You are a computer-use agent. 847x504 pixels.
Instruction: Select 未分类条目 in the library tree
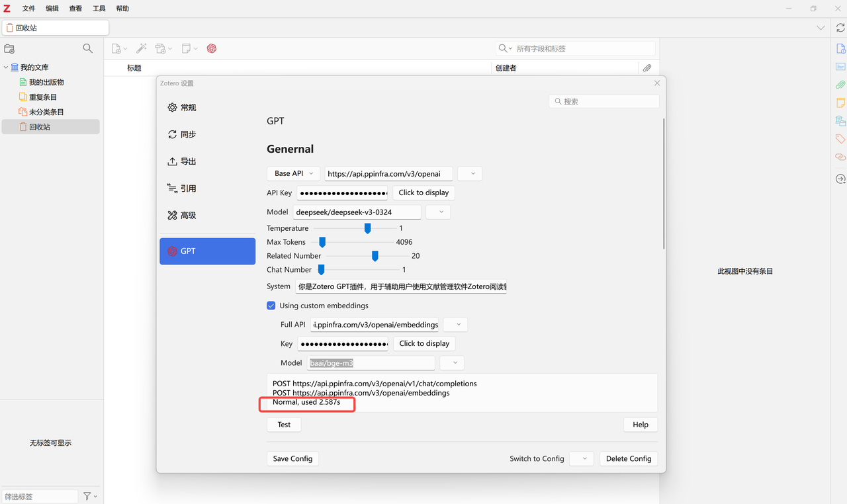tap(46, 112)
